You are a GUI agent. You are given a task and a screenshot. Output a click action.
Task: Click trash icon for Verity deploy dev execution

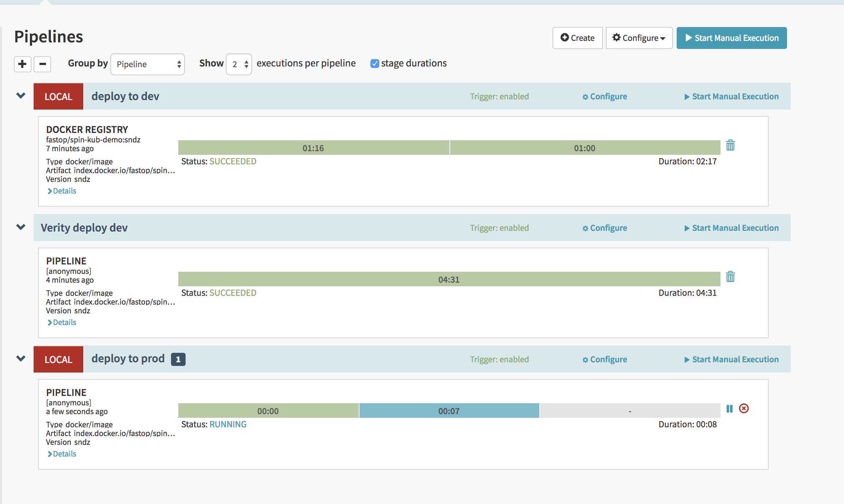pos(730,277)
